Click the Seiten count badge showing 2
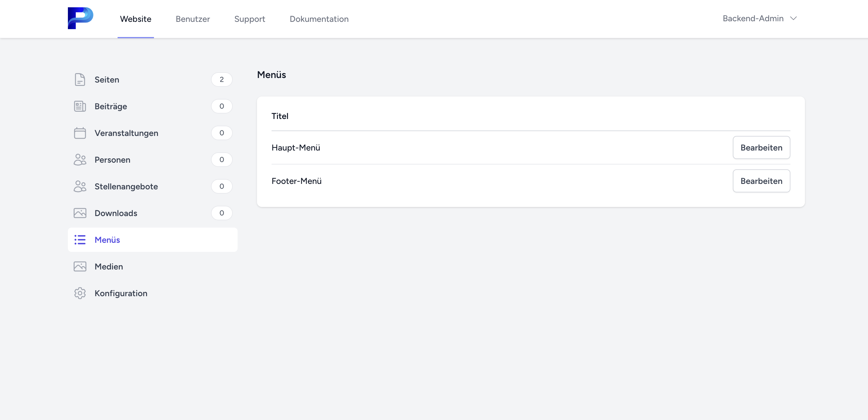The width and height of the screenshot is (868, 420). [x=222, y=80]
